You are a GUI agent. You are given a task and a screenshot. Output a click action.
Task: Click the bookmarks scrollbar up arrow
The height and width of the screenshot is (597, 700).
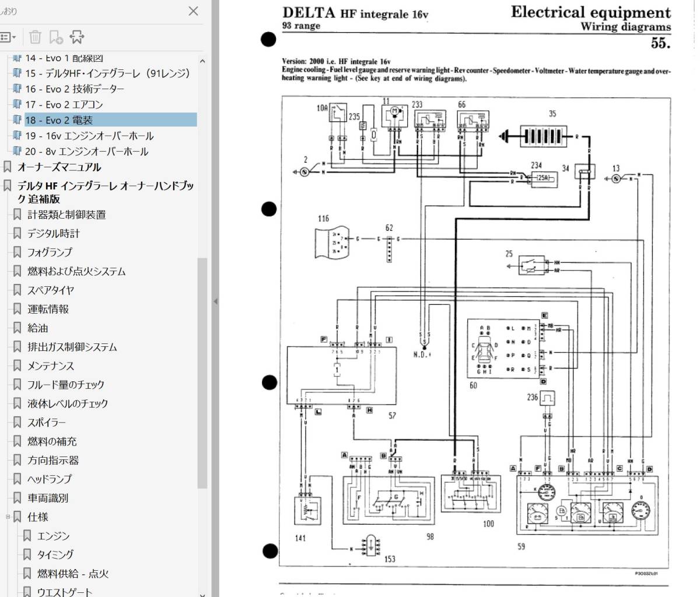tap(202, 60)
